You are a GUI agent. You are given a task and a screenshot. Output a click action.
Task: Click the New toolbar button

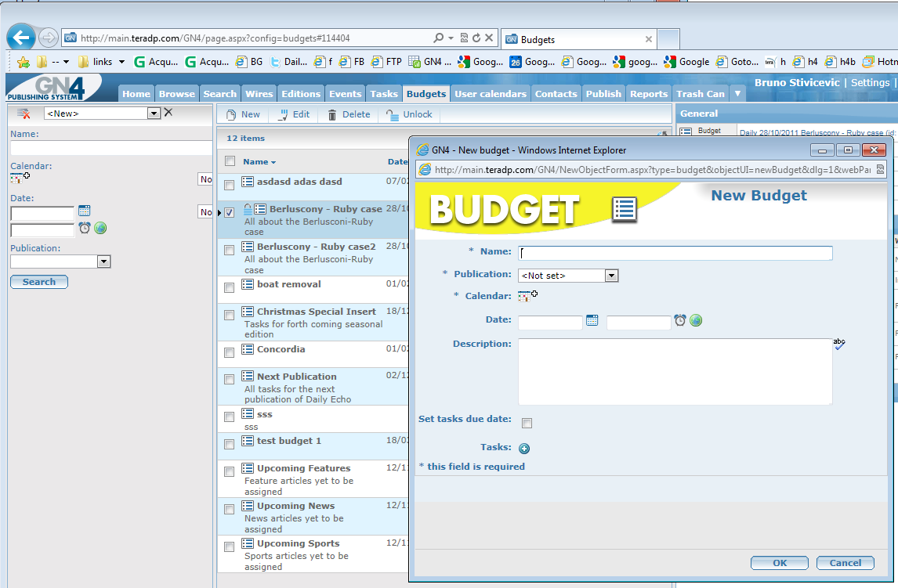(244, 114)
